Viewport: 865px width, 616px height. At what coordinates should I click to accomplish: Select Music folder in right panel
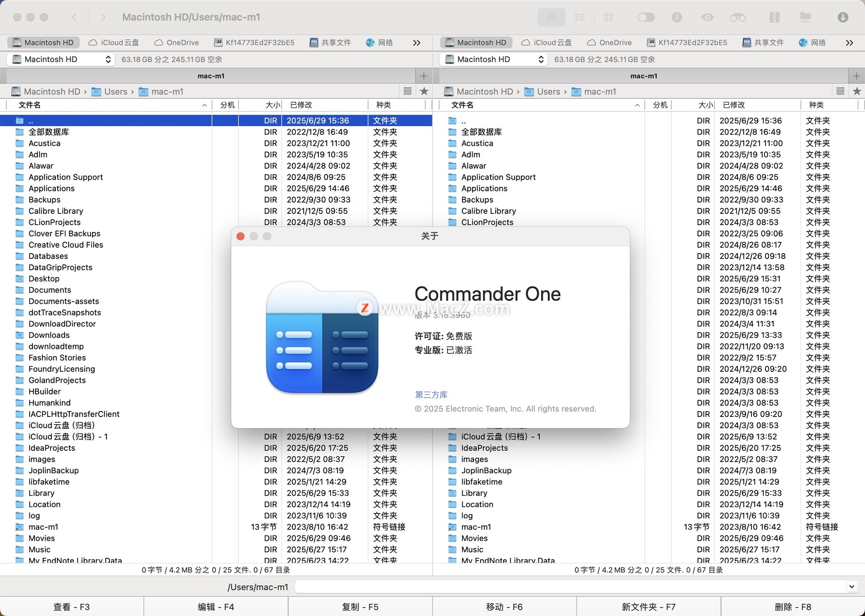point(472,549)
